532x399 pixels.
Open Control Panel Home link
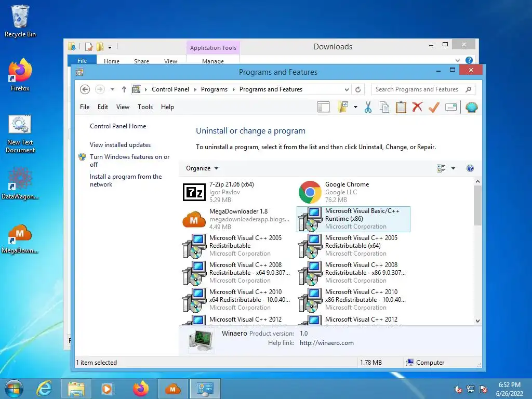[118, 126]
